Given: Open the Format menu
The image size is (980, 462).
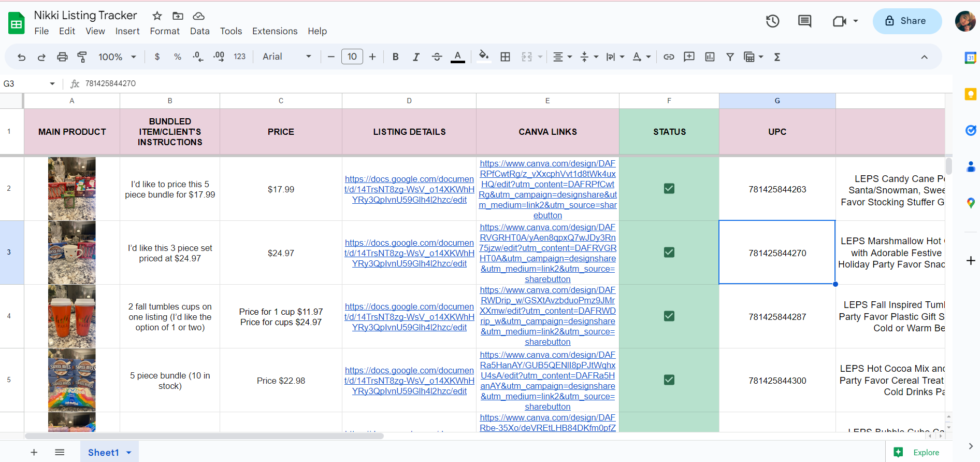Looking at the screenshot, I should coord(165,31).
